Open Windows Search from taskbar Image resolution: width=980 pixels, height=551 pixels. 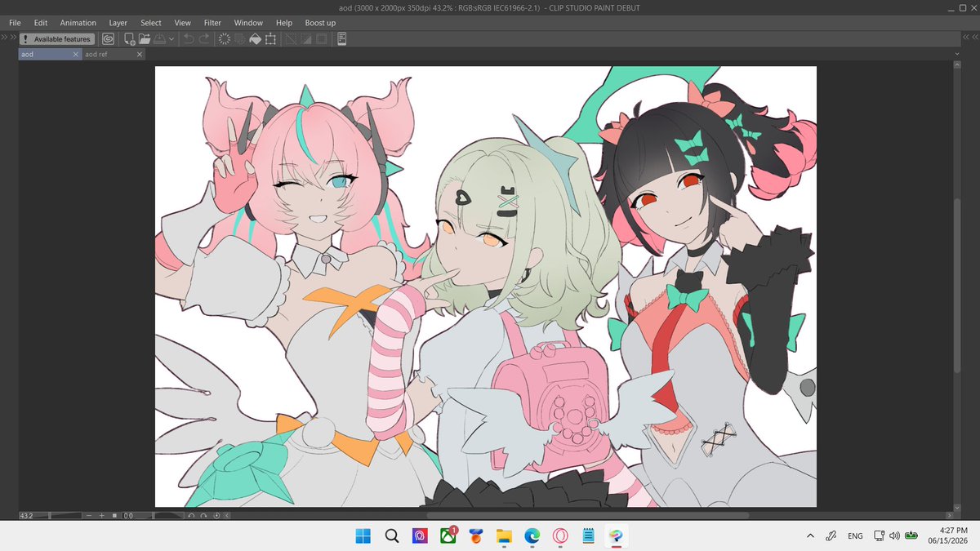tap(391, 536)
